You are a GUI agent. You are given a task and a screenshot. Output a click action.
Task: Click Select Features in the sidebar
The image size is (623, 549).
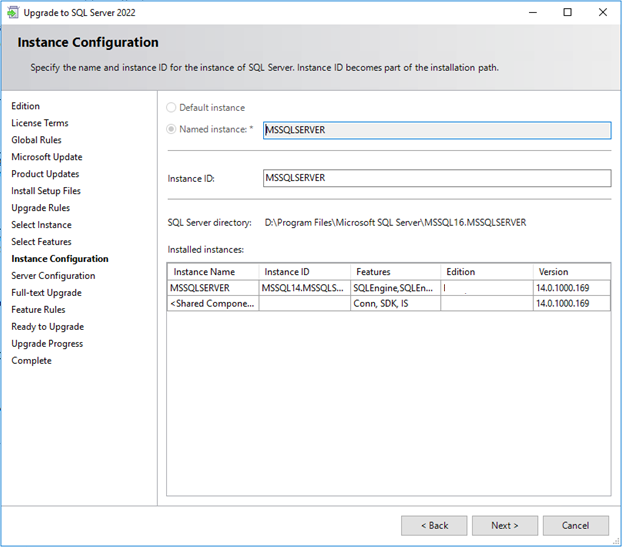pyautogui.click(x=41, y=242)
